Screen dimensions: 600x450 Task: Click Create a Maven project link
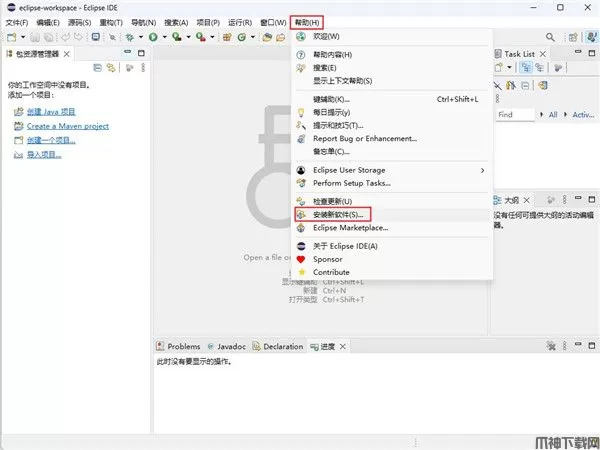point(68,126)
